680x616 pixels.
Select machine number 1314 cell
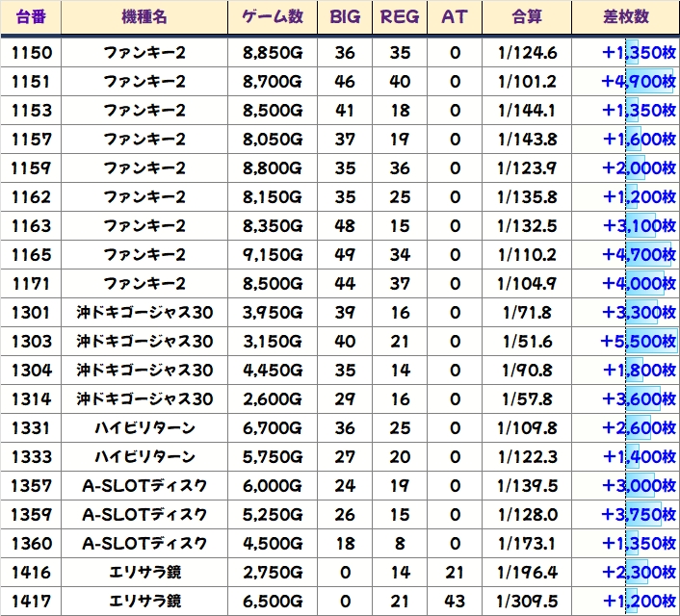pyautogui.click(x=32, y=399)
